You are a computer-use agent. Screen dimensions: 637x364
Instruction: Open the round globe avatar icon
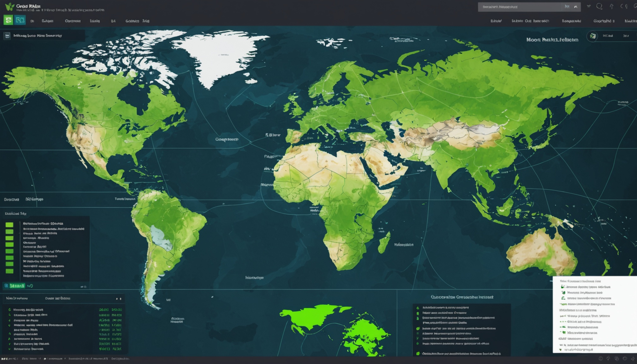pyautogui.click(x=593, y=36)
